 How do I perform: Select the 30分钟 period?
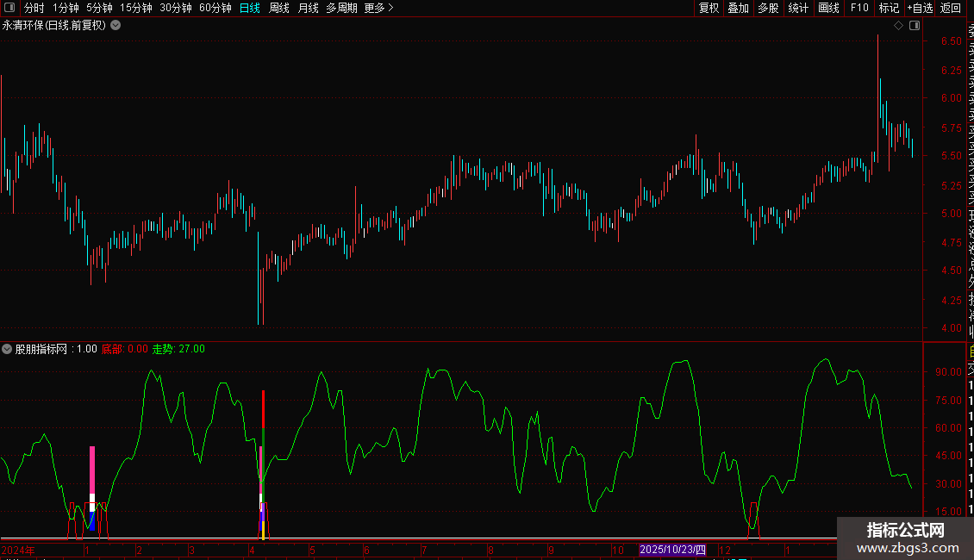[176, 8]
